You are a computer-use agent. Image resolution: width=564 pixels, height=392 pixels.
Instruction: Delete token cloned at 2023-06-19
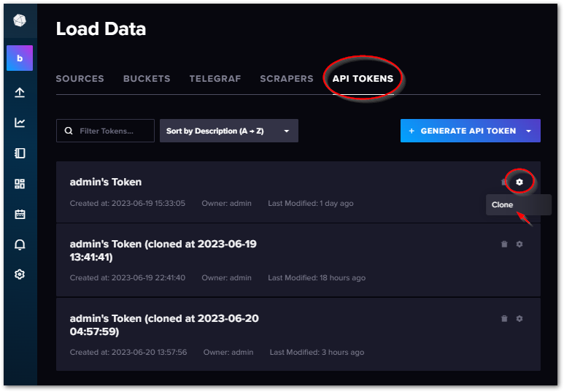pos(504,244)
